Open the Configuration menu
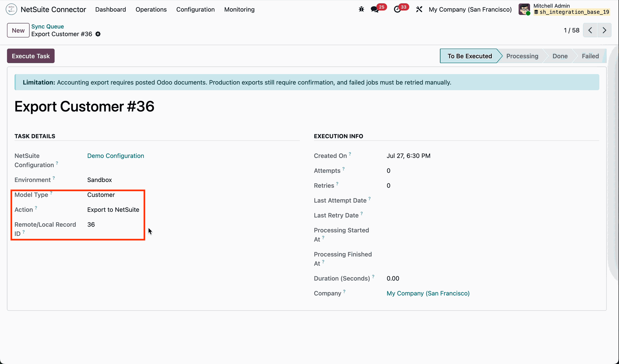 [195, 9]
